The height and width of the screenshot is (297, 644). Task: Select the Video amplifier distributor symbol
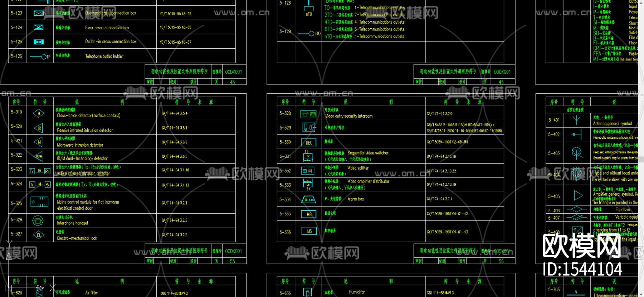pyautogui.click(x=308, y=185)
